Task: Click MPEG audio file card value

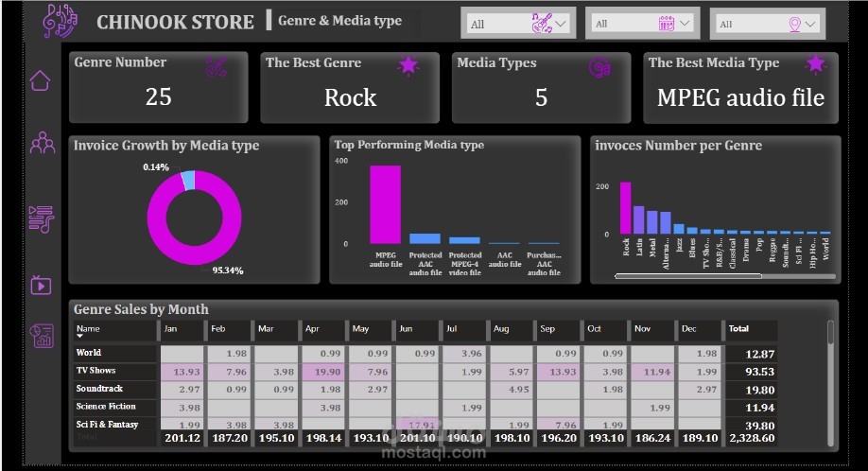Action: tap(740, 98)
